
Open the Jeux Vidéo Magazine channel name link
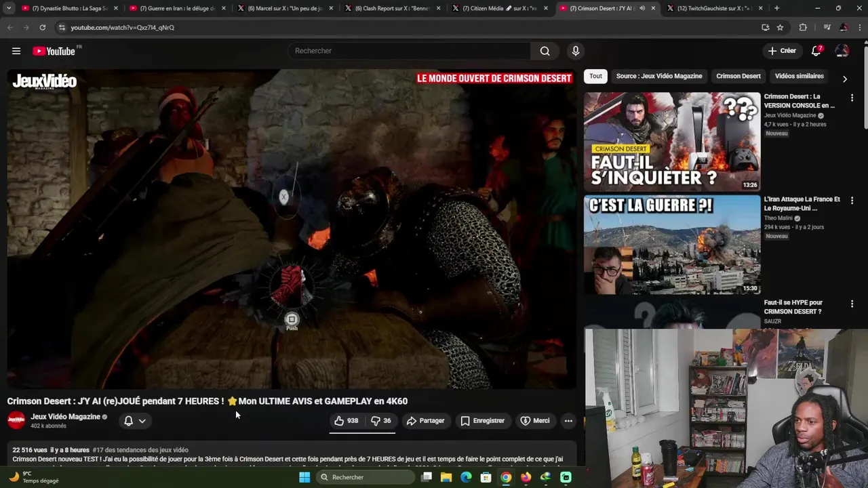click(x=65, y=417)
